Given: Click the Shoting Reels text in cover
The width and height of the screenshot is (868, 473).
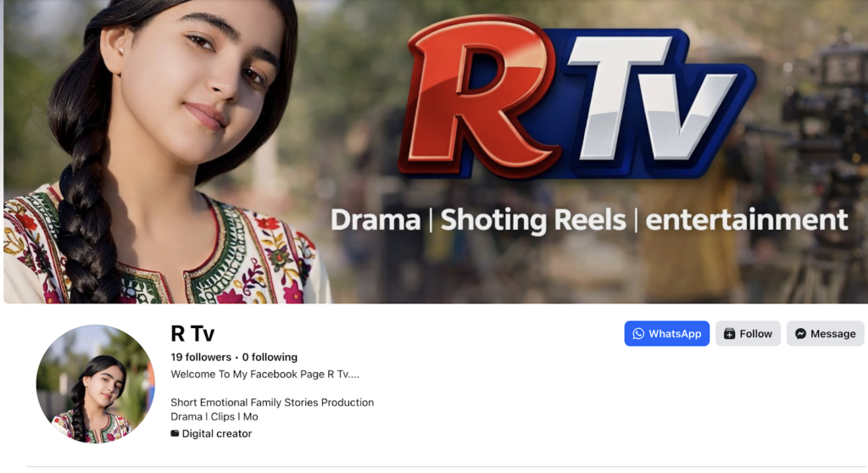Looking at the screenshot, I should click(x=532, y=220).
